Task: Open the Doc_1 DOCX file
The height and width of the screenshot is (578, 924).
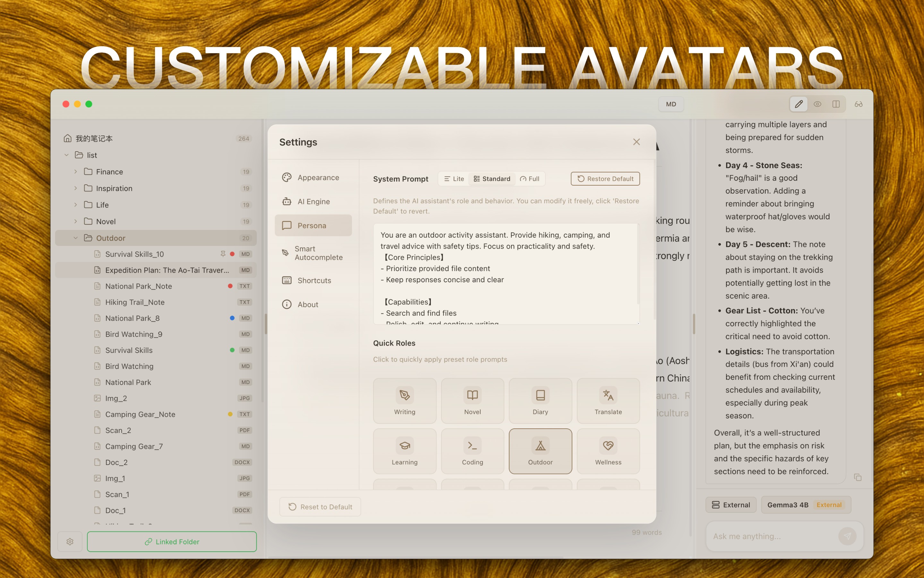Action: (x=156, y=510)
